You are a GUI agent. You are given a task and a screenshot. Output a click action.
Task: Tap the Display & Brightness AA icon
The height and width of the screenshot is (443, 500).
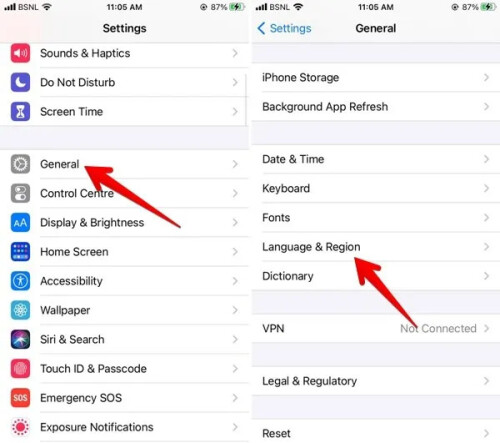tap(20, 222)
